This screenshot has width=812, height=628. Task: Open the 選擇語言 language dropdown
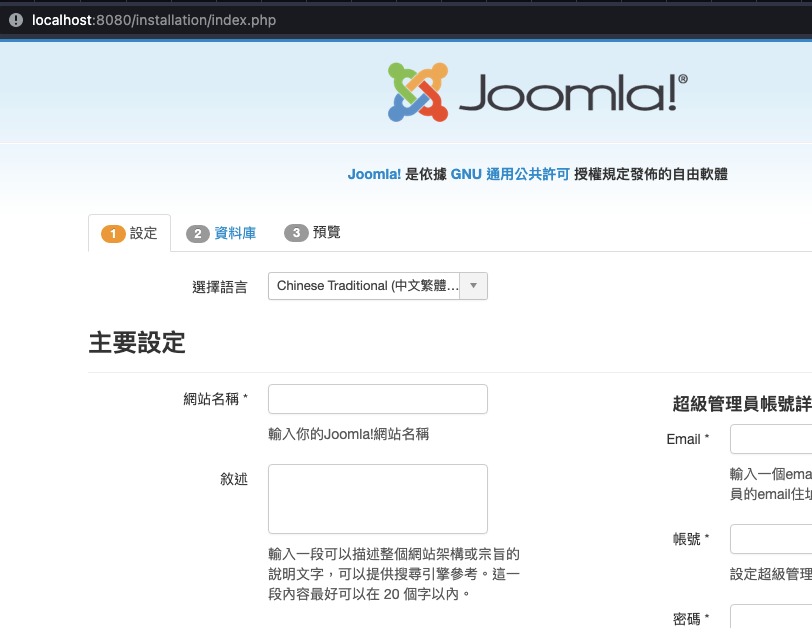tap(378, 286)
